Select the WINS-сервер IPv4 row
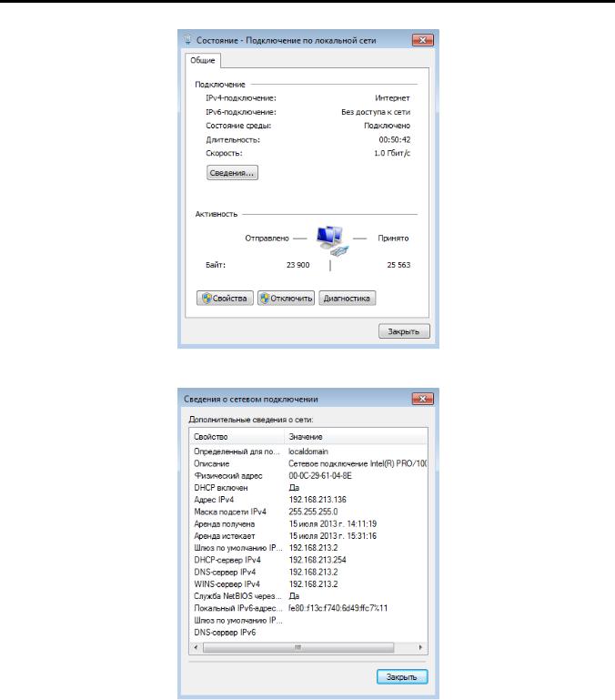The width and height of the screenshot is (615, 700). tap(308, 583)
